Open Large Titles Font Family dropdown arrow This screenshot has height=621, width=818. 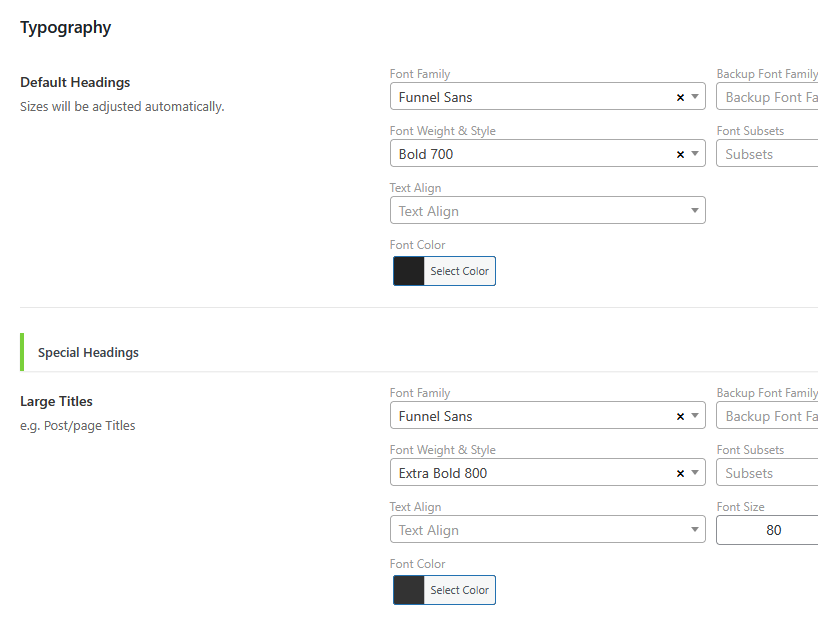(695, 415)
